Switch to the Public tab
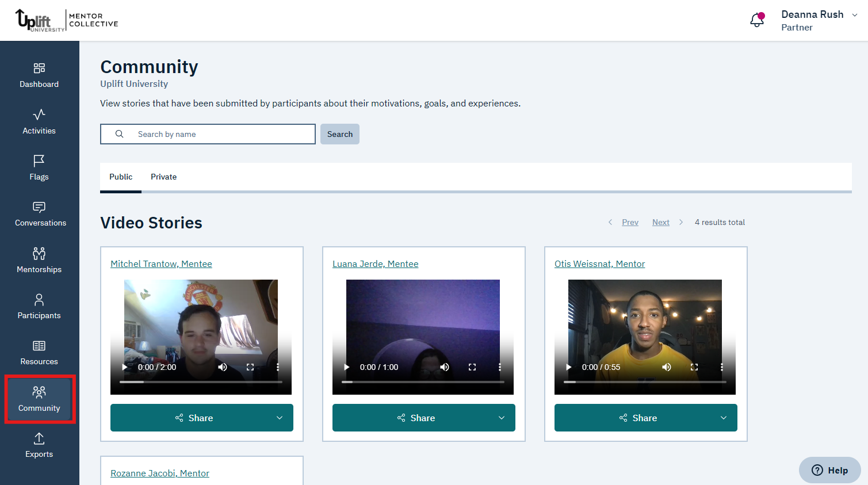The image size is (868, 485). [121, 177]
